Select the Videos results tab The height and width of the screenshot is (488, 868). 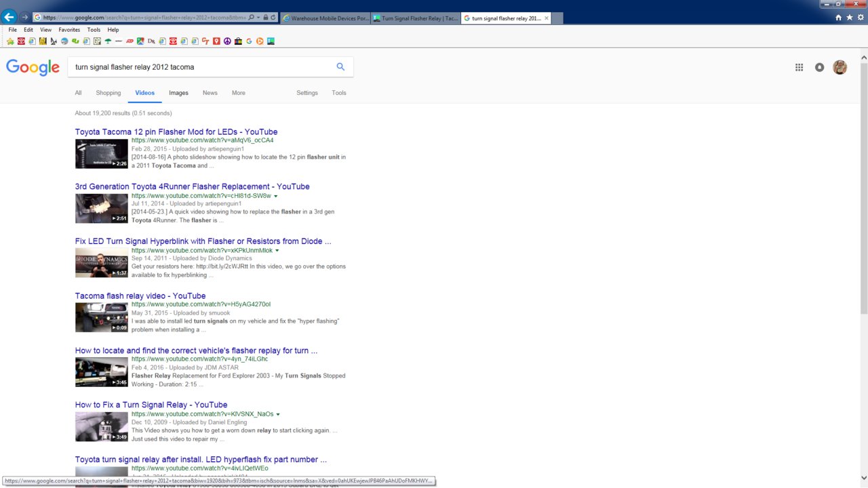pyautogui.click(x=144, y=93)
